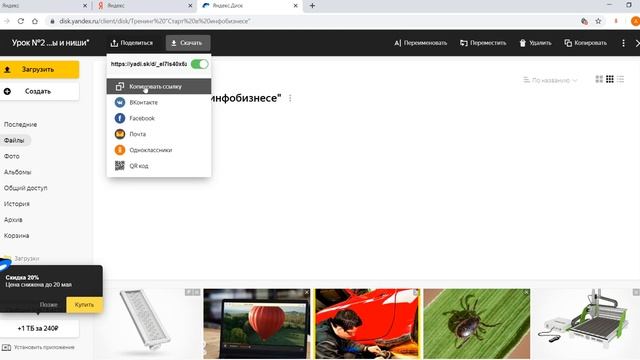Click the yadi.sk share link text
The height and width of the screenshot is (360, 640).
[149, 64]
